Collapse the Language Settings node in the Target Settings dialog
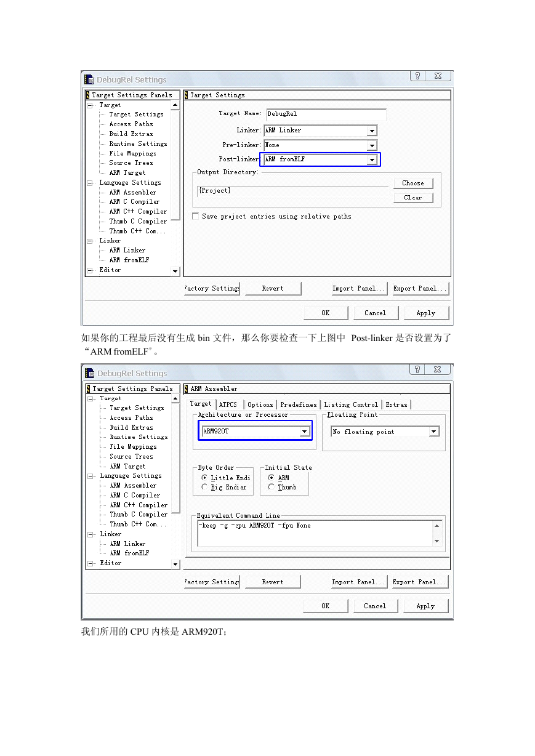Viewport: 535px width, 756px height. click(x=89, y=183)
